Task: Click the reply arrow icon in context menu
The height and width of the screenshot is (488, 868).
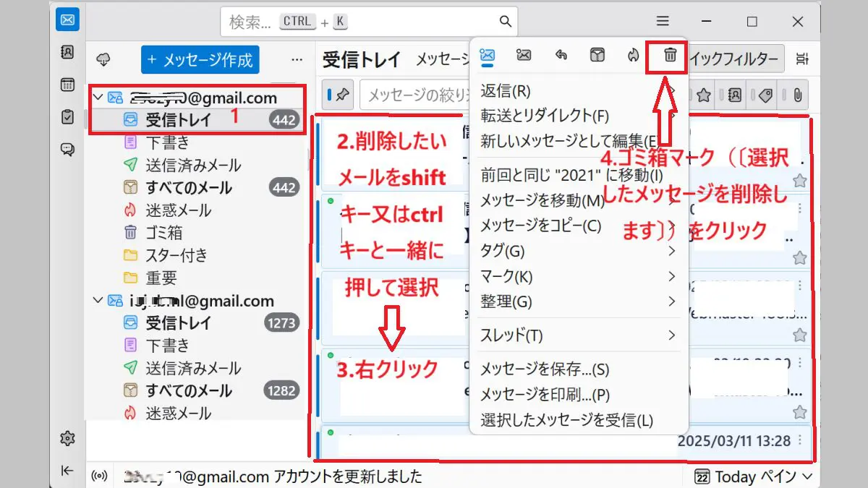Action: (561, 54)
